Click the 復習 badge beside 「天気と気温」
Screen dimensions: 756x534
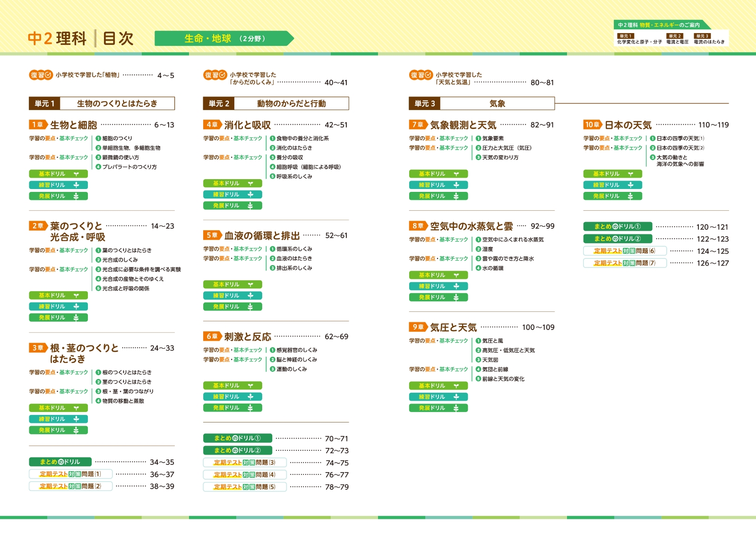click(x=421, y=75)
